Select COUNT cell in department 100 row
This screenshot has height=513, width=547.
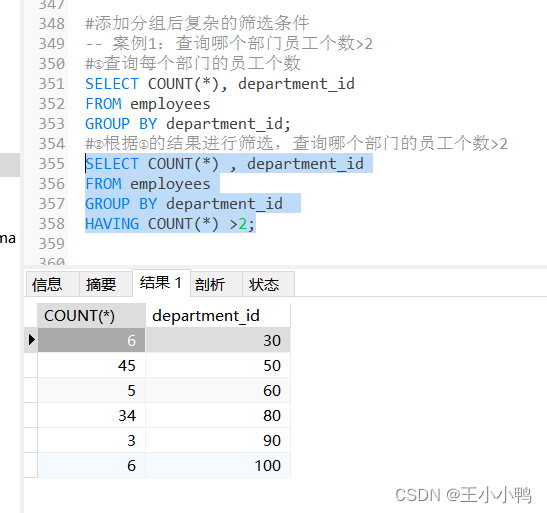(x=91, y=466)
